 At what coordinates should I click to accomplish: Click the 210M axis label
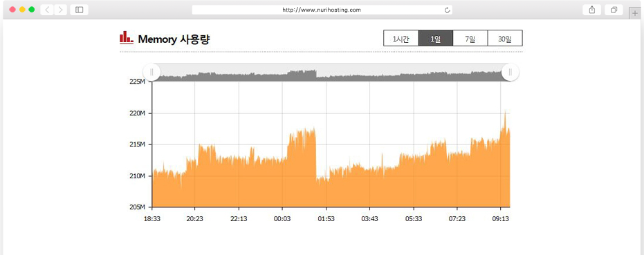[137, 176]
